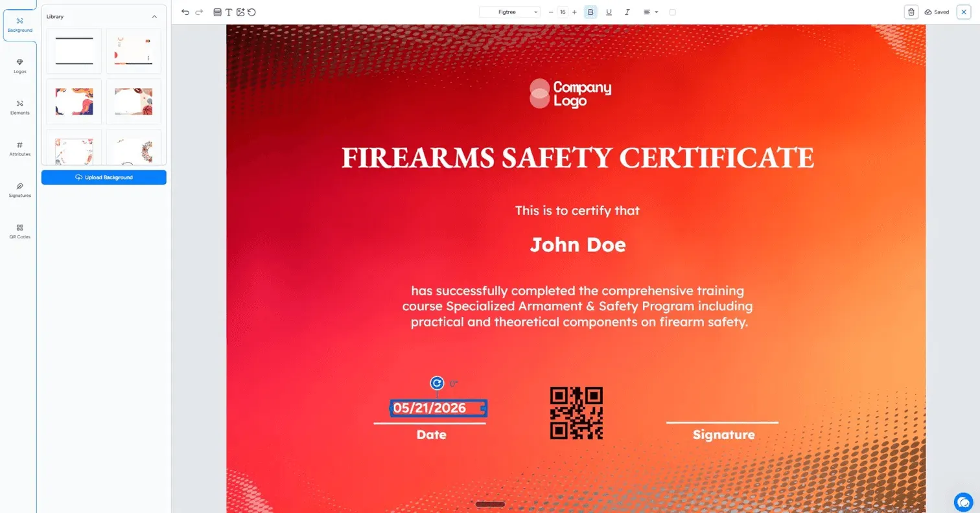980x513 pixels.
Task: Toggle italic formatting
Action: tap(627, 12)
